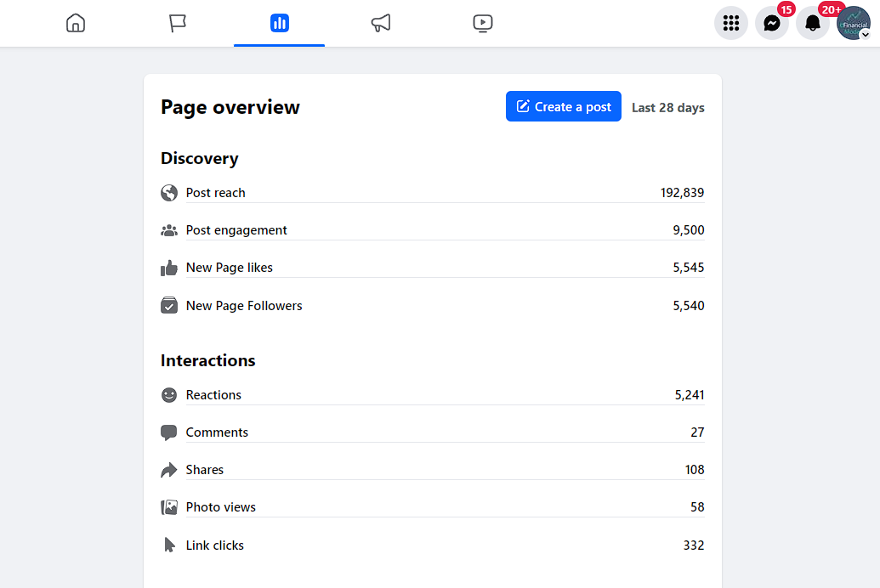Select the Insights bar chart tab
The width and height of the screenshot is (880, 588).
click(x=280, y=23)
